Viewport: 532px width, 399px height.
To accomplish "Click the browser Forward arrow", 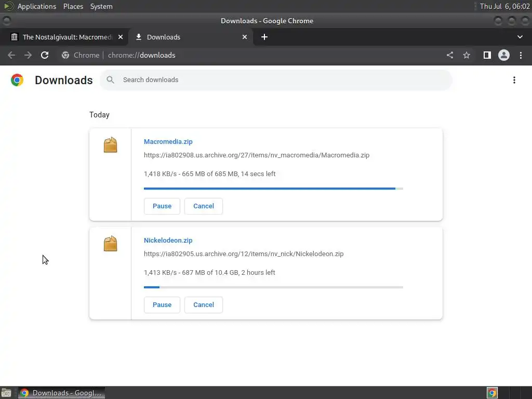I will point(28,55).
